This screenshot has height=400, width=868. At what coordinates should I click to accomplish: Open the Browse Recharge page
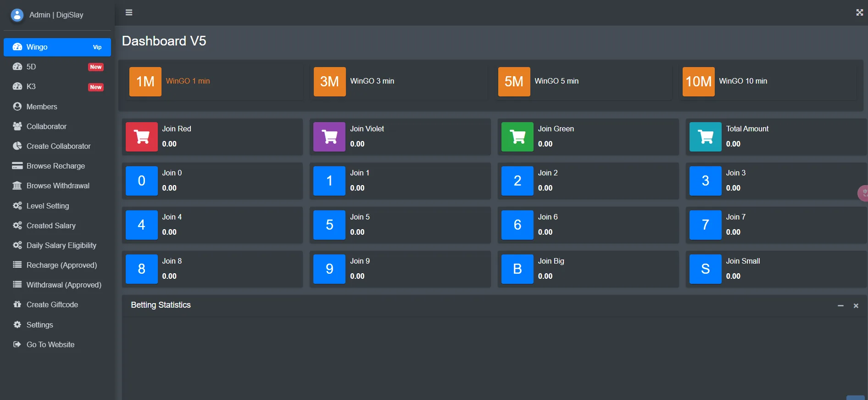56,166
